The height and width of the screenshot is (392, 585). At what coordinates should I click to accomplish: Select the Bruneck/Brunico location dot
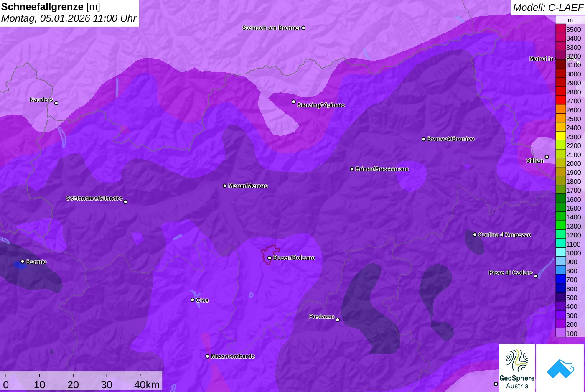(424, 139)
